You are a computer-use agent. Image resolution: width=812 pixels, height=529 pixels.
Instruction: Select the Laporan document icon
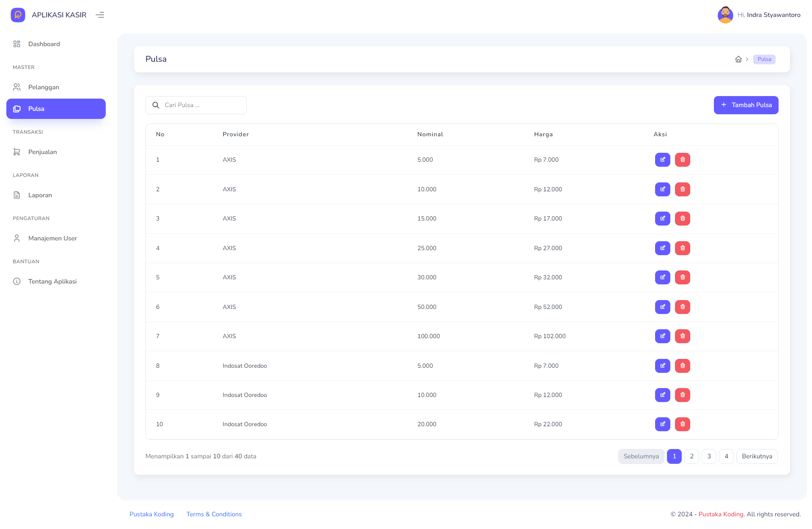(x=17, y=195)
